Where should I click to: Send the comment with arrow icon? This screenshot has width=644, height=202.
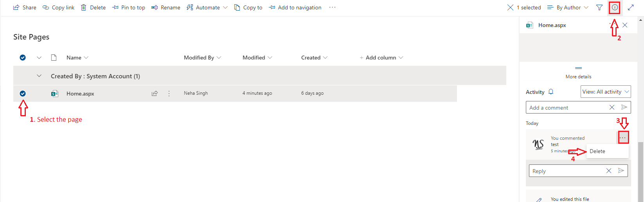(x=624, y=107)
